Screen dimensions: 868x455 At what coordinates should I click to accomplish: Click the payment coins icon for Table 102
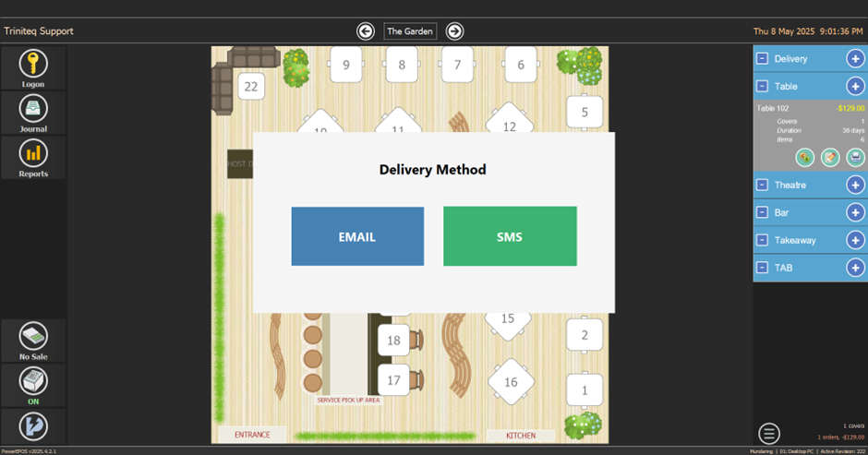(805, 158)
